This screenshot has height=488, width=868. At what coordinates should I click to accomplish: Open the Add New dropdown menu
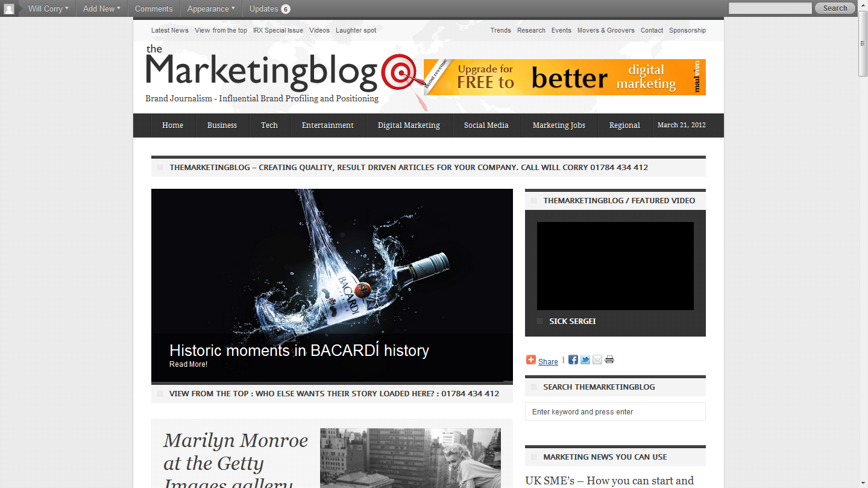pos(101,8)
